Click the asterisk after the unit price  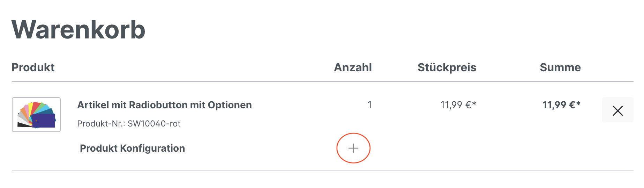(474, 104)
